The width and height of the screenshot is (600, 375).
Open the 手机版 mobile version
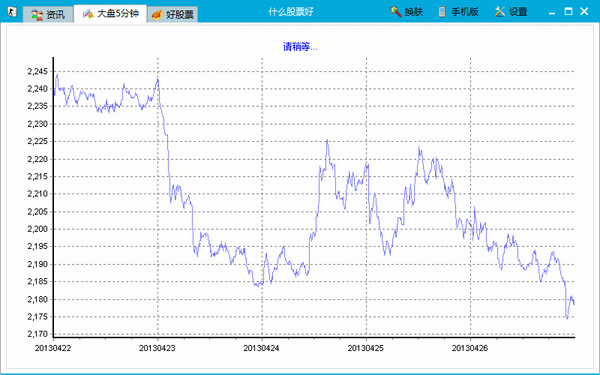[458, 12]
